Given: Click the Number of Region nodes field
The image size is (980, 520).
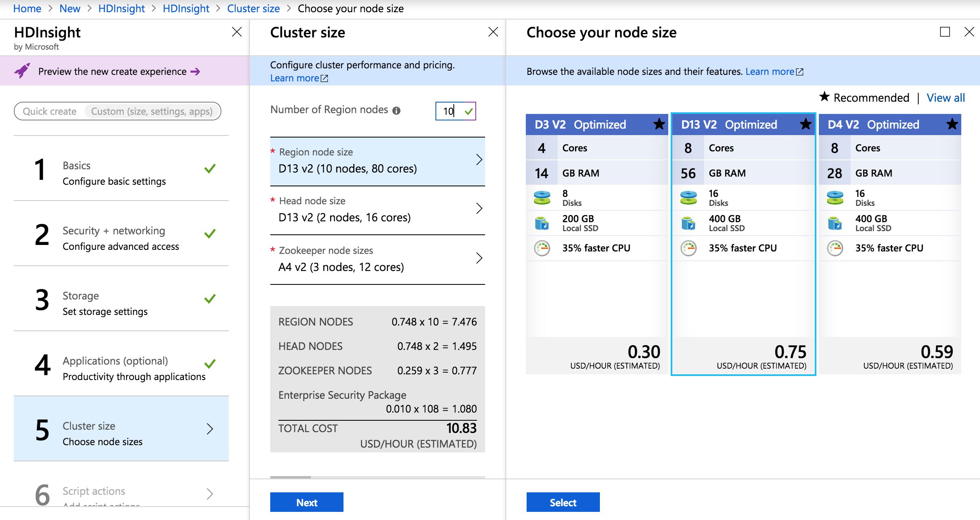Looking at the screenshot, I should [456, 111].
